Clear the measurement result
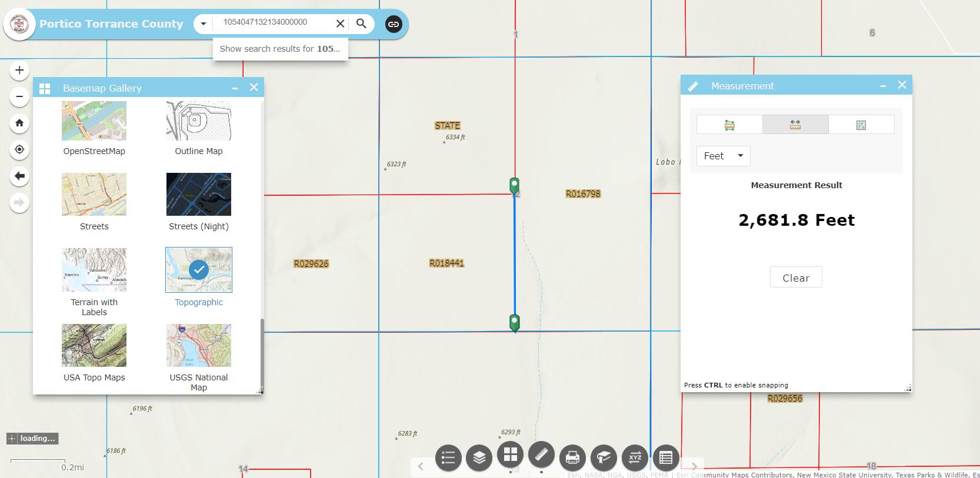 (795, 278)
